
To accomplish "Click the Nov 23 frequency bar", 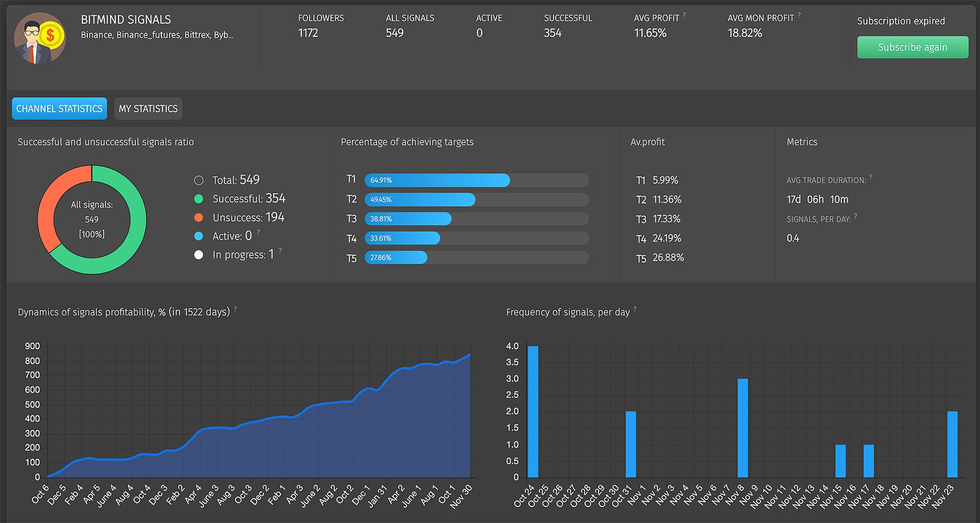I will click(953, 444).
